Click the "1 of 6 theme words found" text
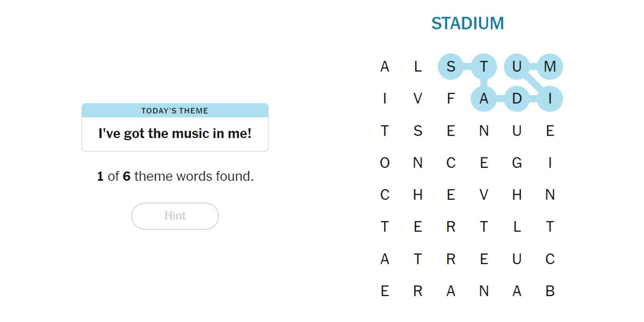This screenshot has width=644, height=322. point(175,176)
